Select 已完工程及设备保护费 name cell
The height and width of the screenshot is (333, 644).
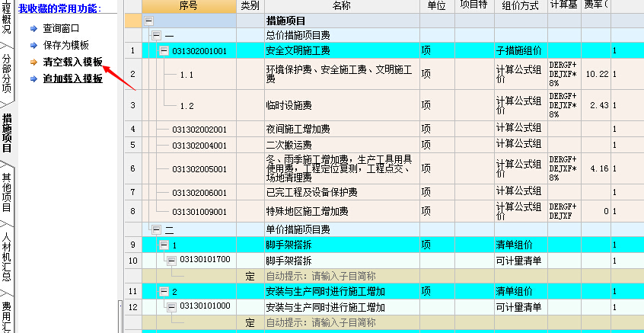click(342, 192)
